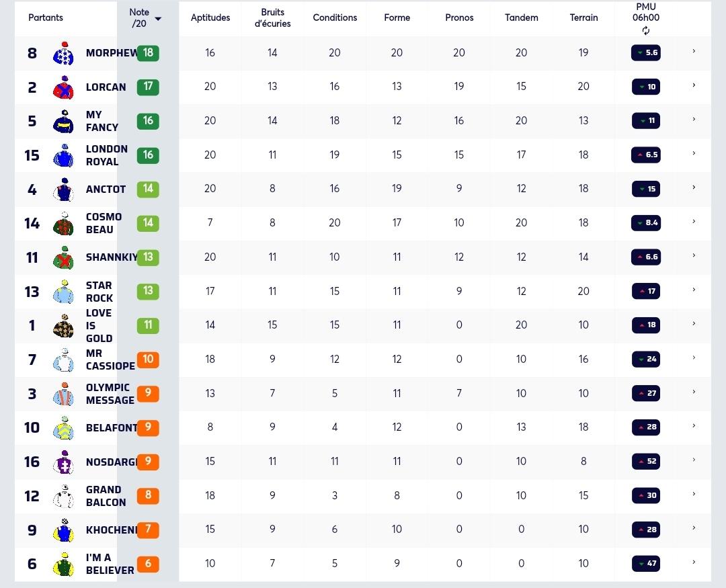726x588 pixels.
Task: Click Nosdargent's purple jockey silk
Action: pyautogui.click(x=63, y=462)
